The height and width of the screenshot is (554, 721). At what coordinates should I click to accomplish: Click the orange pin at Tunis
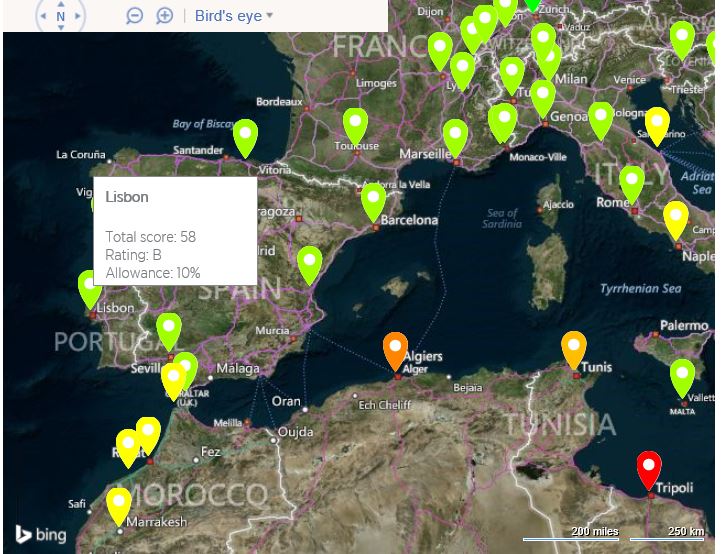[x=573, y=347]
